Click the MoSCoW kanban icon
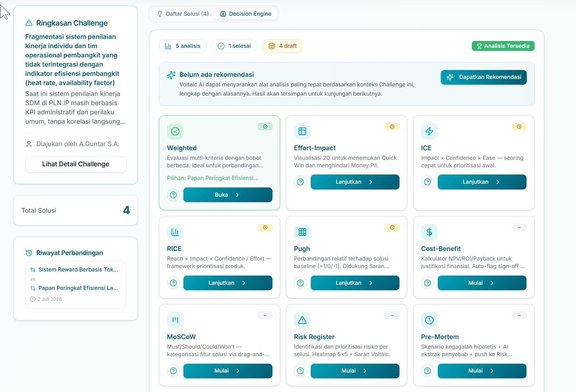This screenshot has height=392, width=576. tap(175, 320)
